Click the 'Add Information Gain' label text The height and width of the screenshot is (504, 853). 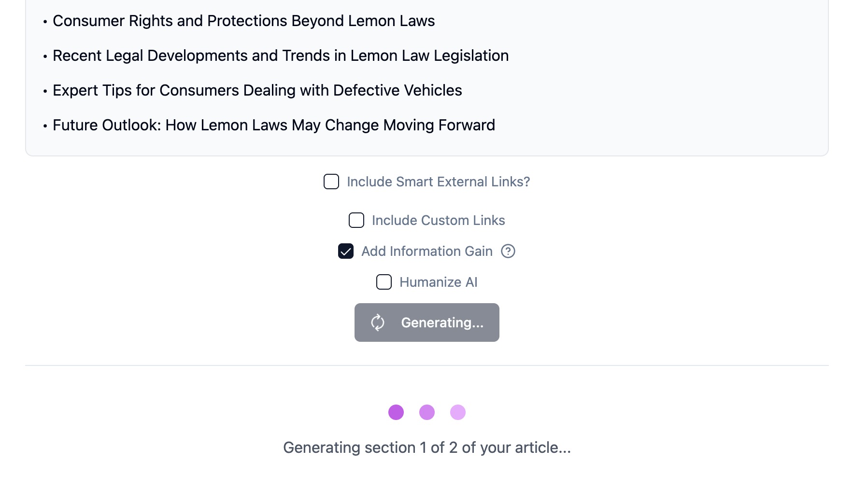click(x=426, y=251)
